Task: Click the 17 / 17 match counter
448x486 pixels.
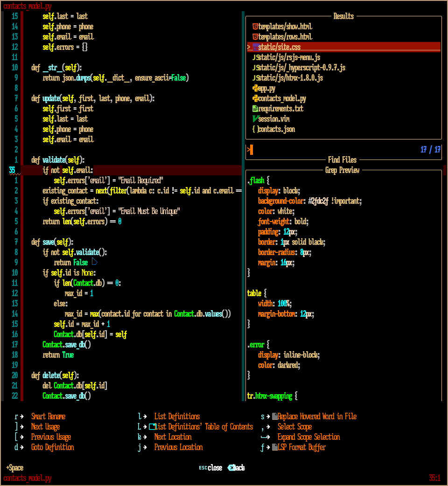Action: [x=430, y=150]
